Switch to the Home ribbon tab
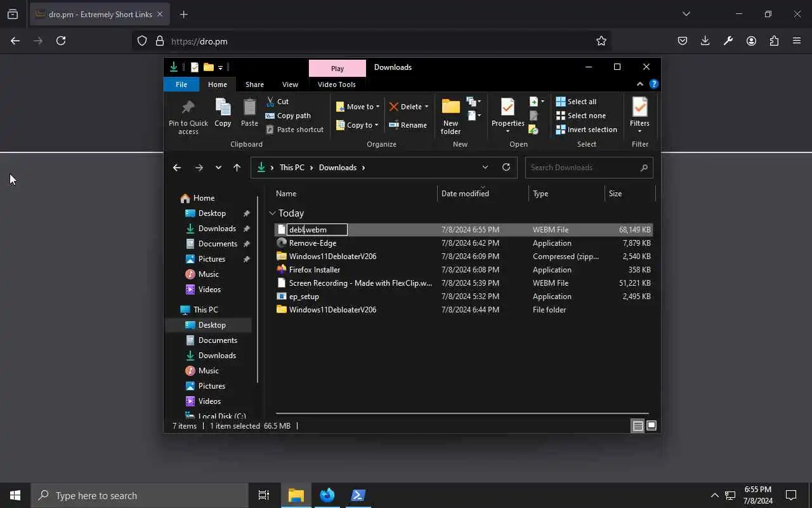812x508 pixels. 218,84
